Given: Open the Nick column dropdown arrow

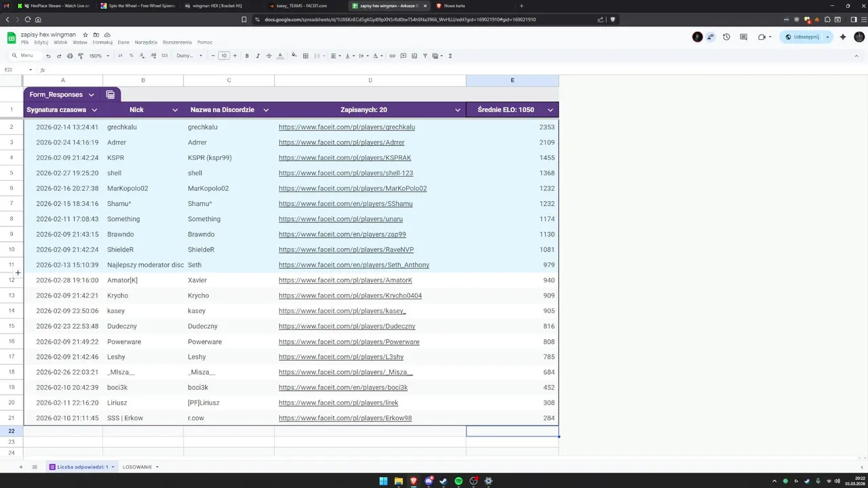Looking at the screenshot, I should [175, 110].
